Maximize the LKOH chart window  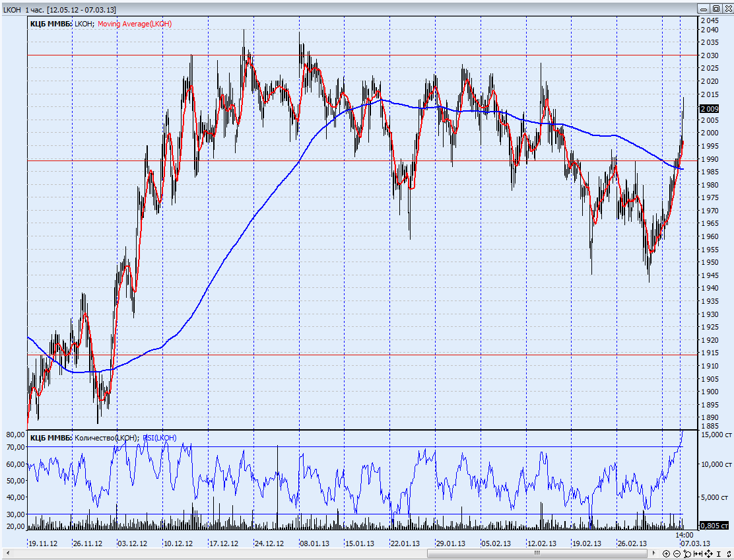pyautogui.click(x=716, y=9)
